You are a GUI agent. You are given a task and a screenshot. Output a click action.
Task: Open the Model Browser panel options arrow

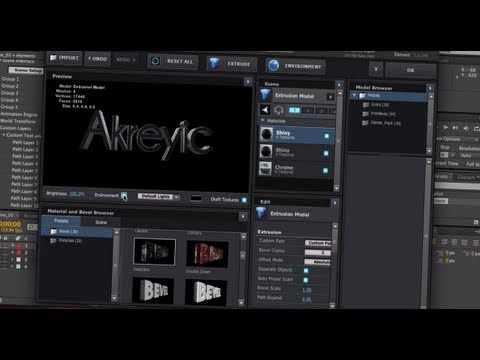pyautogui.click(x=430, y=88)
